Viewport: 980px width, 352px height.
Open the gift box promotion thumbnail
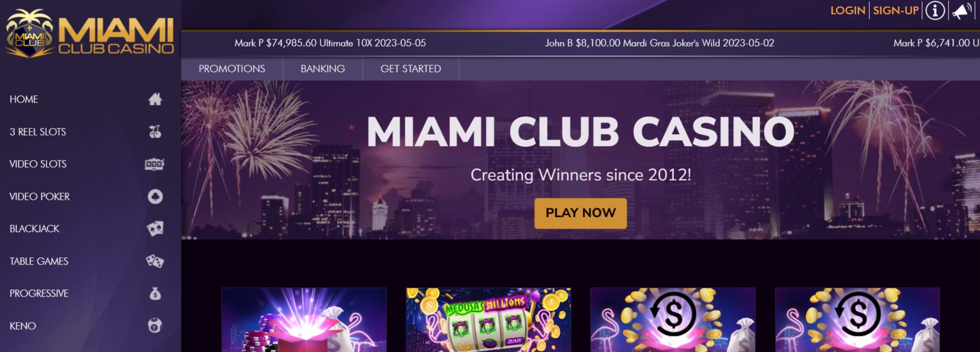(x=304, y=320)
